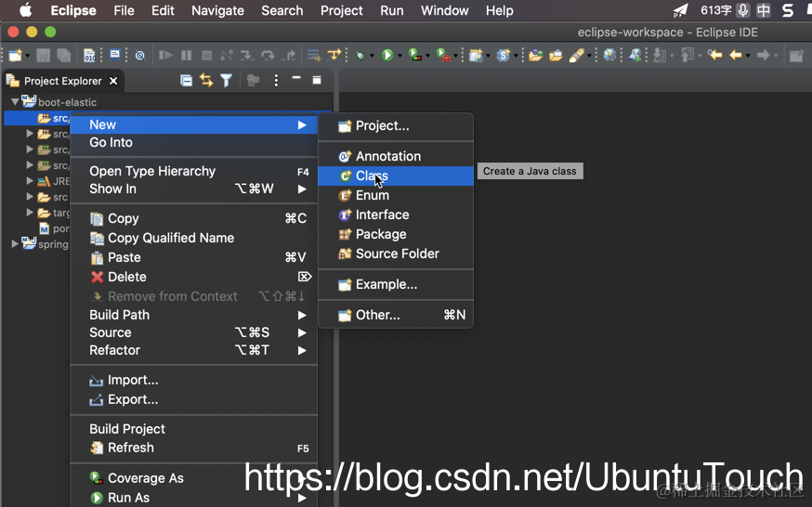This screenshot has height=507, width=812.
Task: Open the Navigate menu in the menu bar
Action: (x=217, y=10)
